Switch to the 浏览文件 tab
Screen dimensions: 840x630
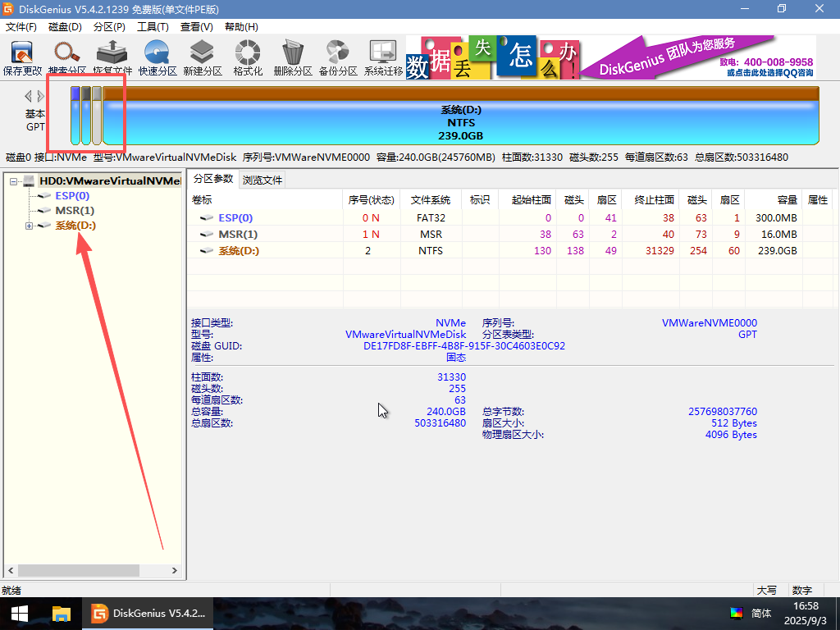(x=262, y=179)
